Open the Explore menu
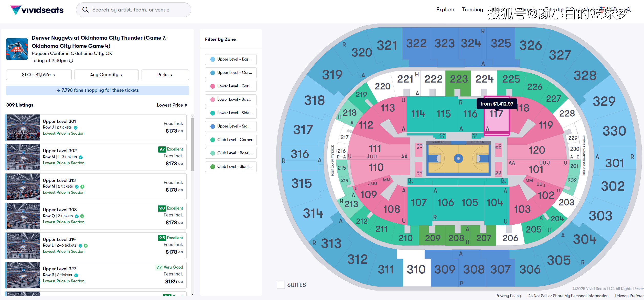 coord(445,10)
